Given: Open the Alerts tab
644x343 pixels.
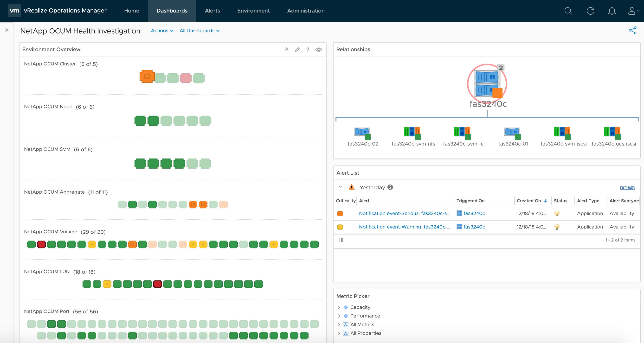Looking at the screenshot, I should 212,11.
